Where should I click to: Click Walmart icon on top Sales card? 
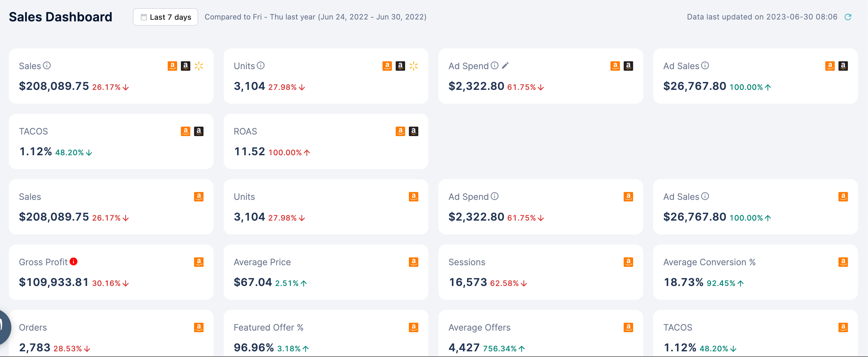[x=199, y=66]
